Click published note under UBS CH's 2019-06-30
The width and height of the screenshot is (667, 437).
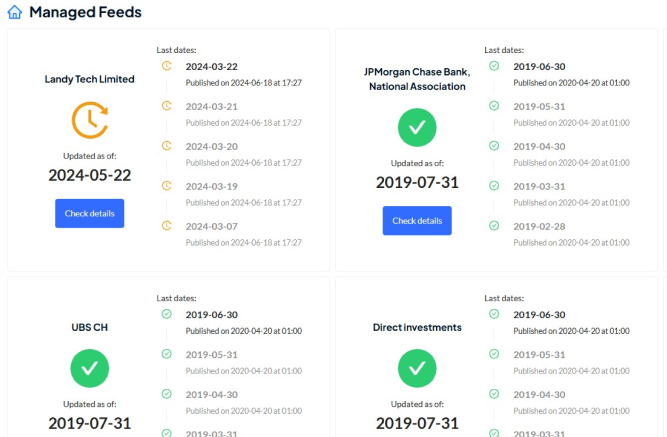(x=244, y=331)
